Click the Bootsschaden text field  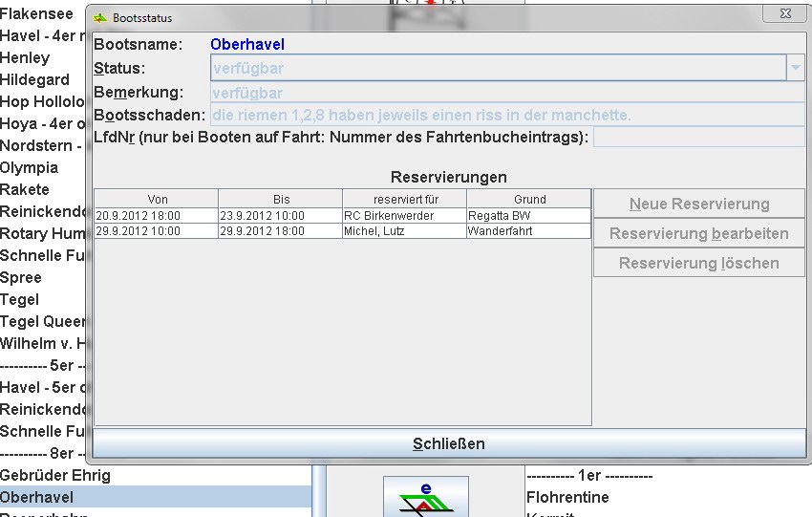(506, 115)
